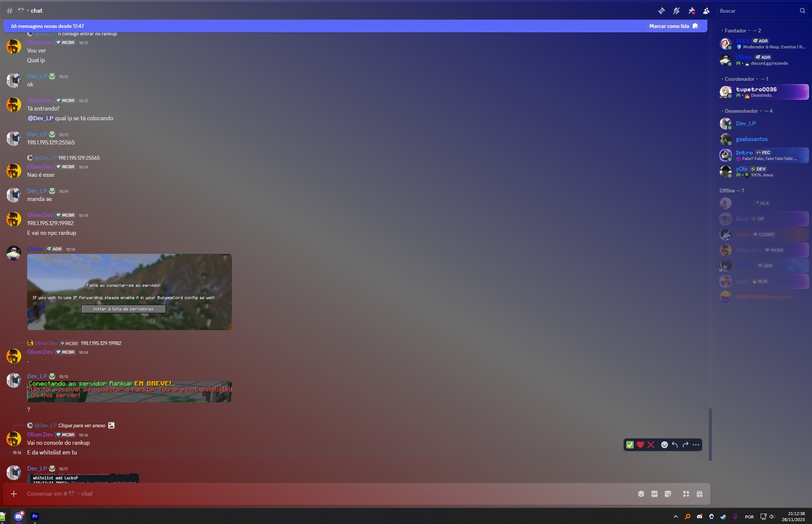Open the sticker picker
Image resolution: width=812 pixels, height=524 pixels.
pyautogui.click(x=667, y=493)
